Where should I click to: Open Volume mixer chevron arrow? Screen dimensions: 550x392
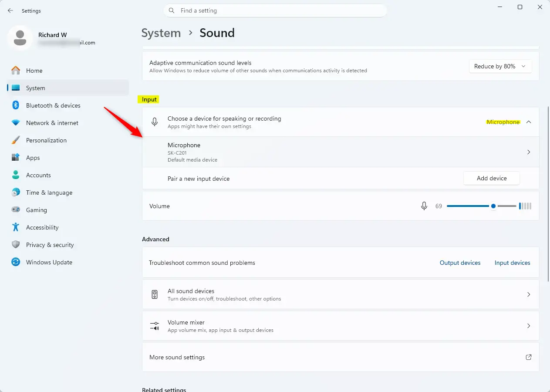pos(529,326)
